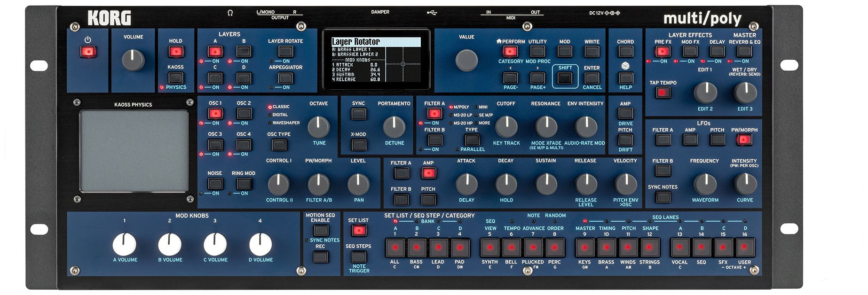Click the PAGE- left arrow button
This screenshot has width=868, height=295.
click(x=510, y=78)
